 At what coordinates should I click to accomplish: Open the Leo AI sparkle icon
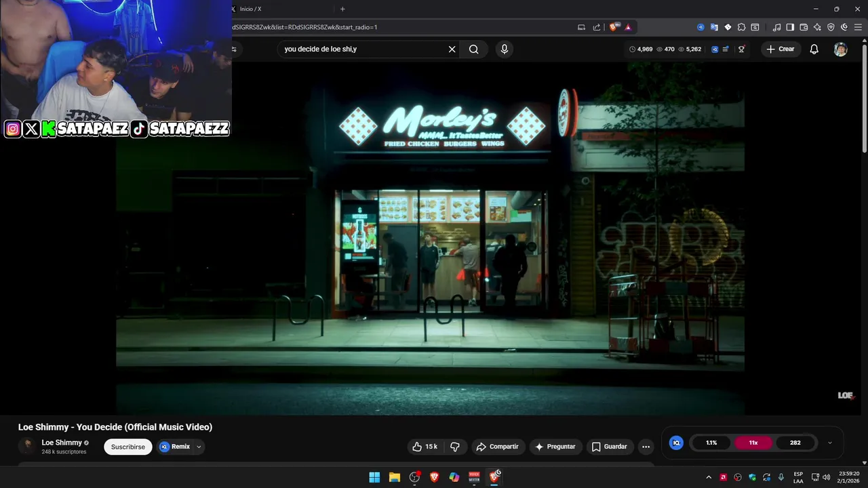coord(817,27)
